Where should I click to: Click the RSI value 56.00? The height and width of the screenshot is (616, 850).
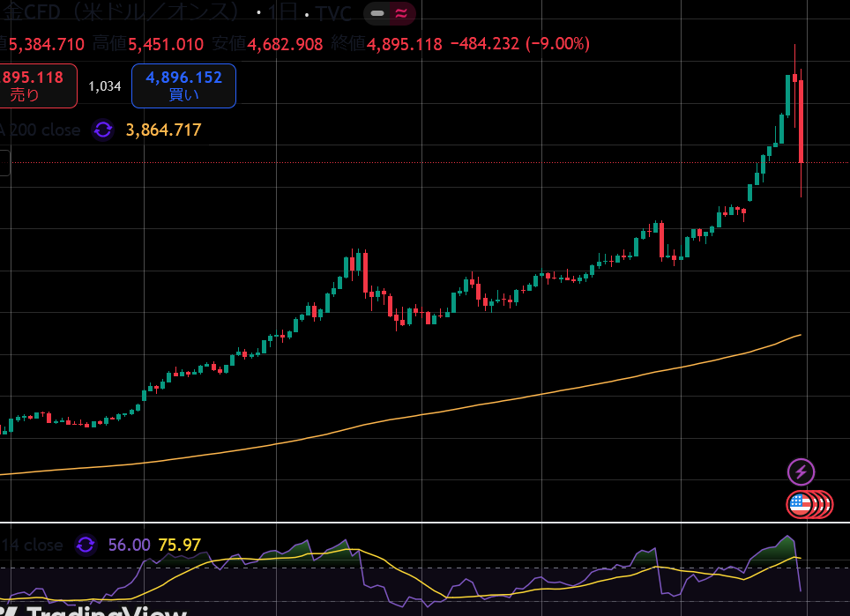point(129,545)
